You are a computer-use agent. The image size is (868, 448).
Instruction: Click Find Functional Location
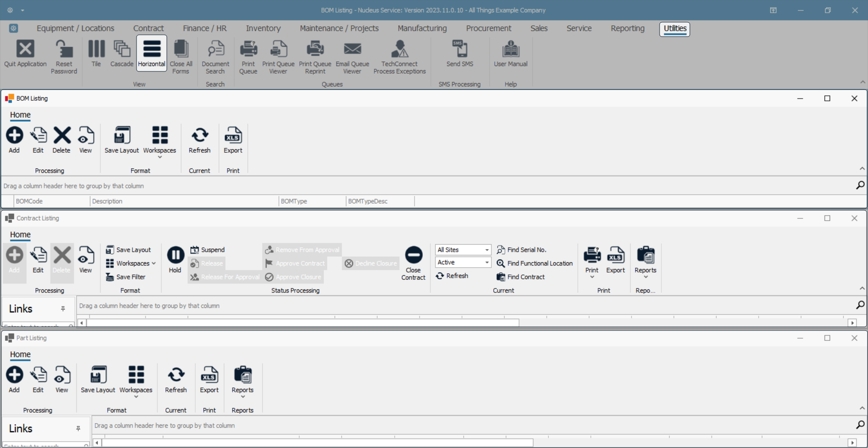click(535, 264)
